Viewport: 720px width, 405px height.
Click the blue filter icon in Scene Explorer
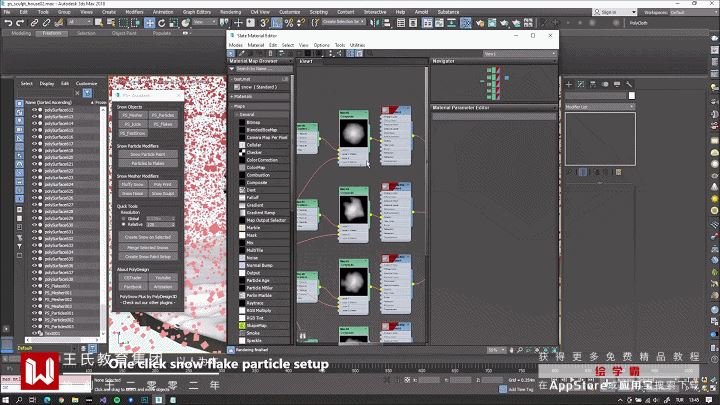pos(87,93)
